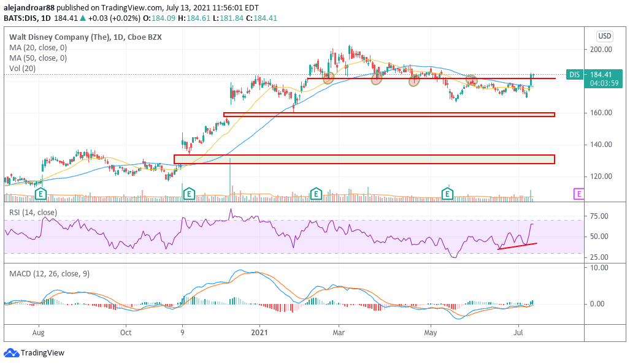
Task: Click the 10.00 MACD axis label
Action: click(x=599, y=268)
